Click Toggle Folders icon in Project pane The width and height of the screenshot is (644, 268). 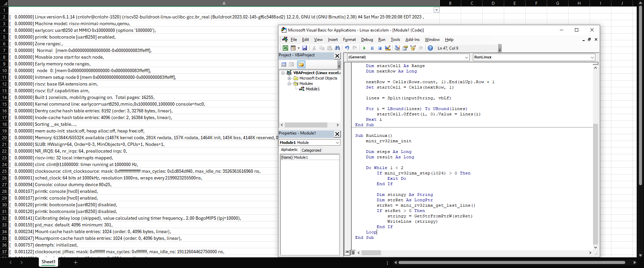pyautogui.click(x=301, y=64)
